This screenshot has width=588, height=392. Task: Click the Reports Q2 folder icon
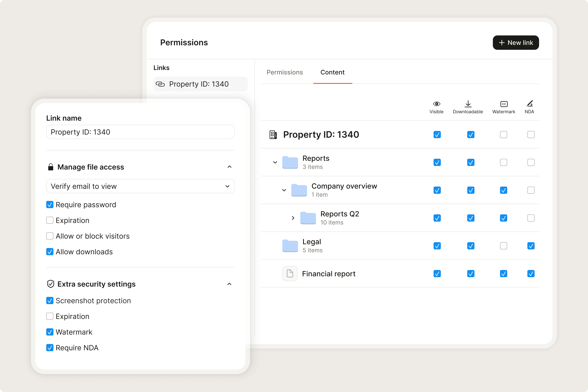pos(308,218)
